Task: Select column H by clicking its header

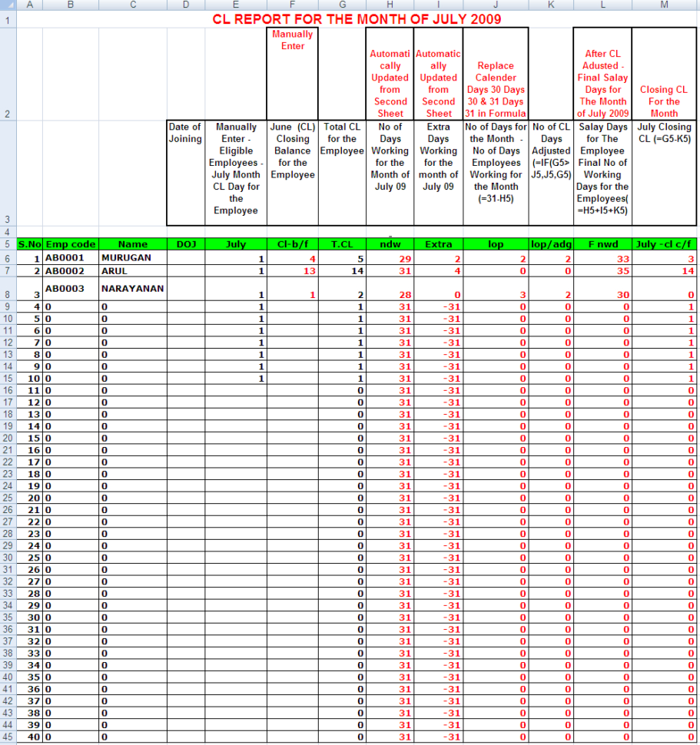Action: click(390, 4)
